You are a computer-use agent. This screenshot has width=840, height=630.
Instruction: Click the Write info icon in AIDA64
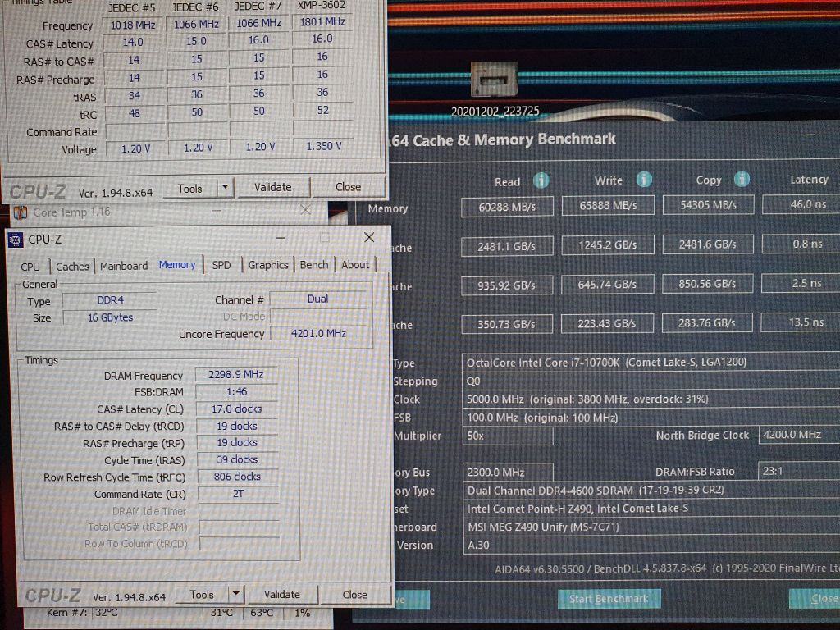[644, 180]
